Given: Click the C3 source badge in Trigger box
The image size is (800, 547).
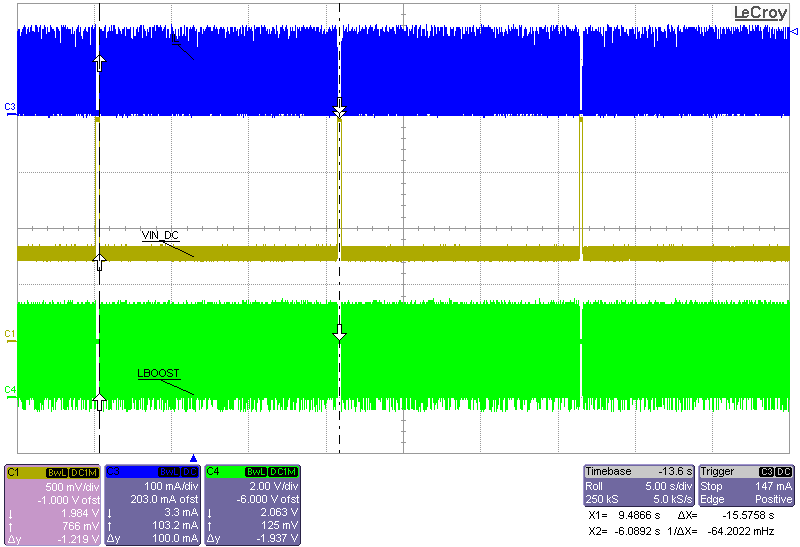Looking at the screenshot, I should pos(766,472).
